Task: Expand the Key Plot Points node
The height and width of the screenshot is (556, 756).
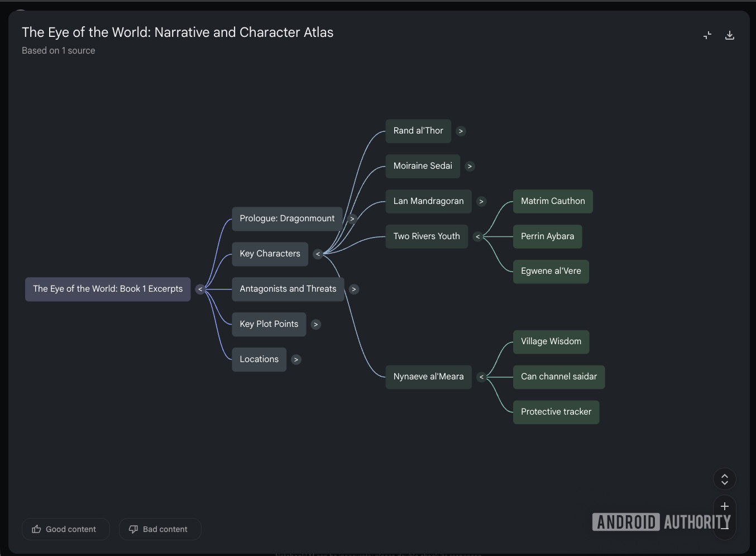Action: coord(315,324)
